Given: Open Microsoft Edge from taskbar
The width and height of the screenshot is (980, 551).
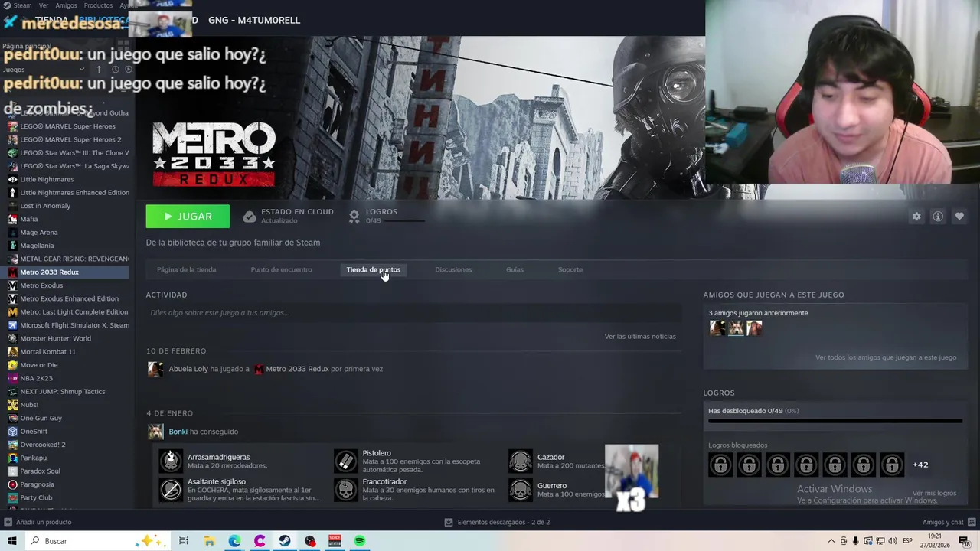Looking at the screenshot, I should pyautogui.click(x=234, y=541).
